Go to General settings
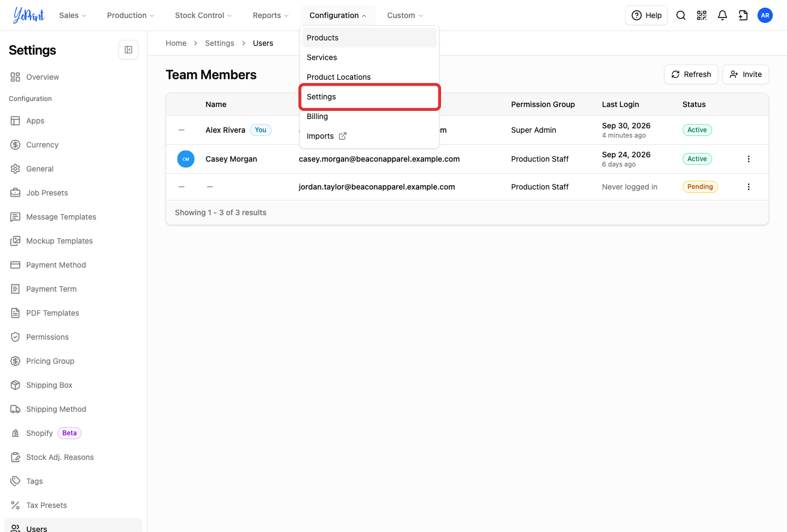The height and width of the screenshot is (532, 787). [73, 169]
